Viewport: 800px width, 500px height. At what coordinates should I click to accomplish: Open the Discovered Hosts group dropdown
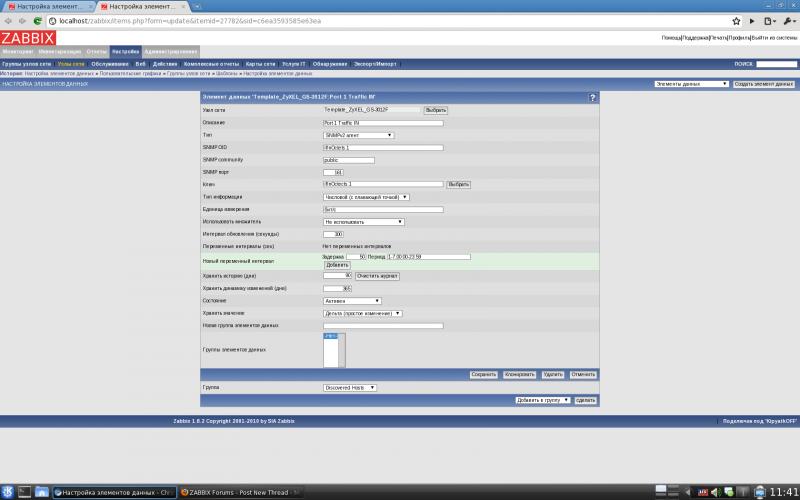(x=350, y=387)
